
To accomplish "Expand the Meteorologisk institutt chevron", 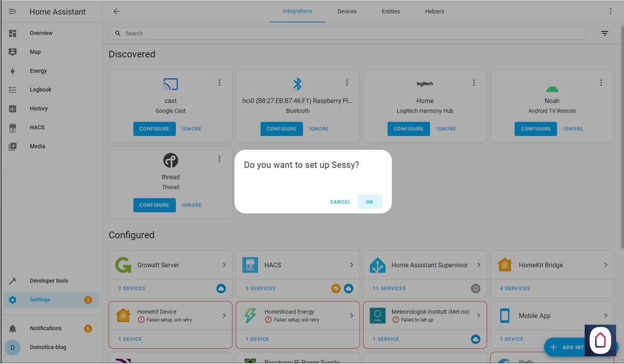I will [479, 316].
